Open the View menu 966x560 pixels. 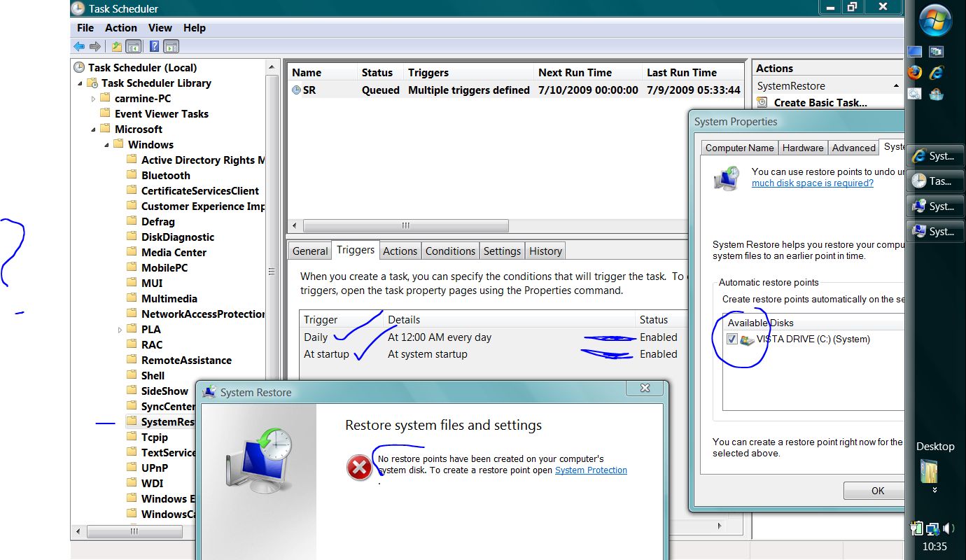[x=160, y=28]
